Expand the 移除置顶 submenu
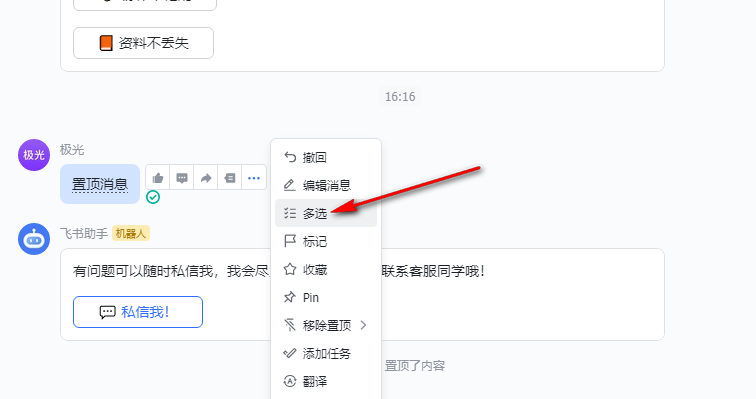756x399 pixels. [x=326, y=325]
